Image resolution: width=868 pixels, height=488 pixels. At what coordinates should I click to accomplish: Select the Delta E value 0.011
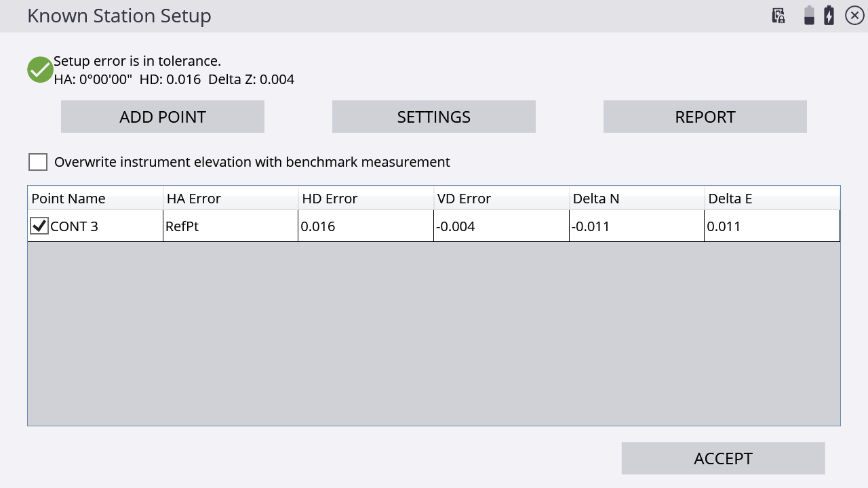[772, 226]
